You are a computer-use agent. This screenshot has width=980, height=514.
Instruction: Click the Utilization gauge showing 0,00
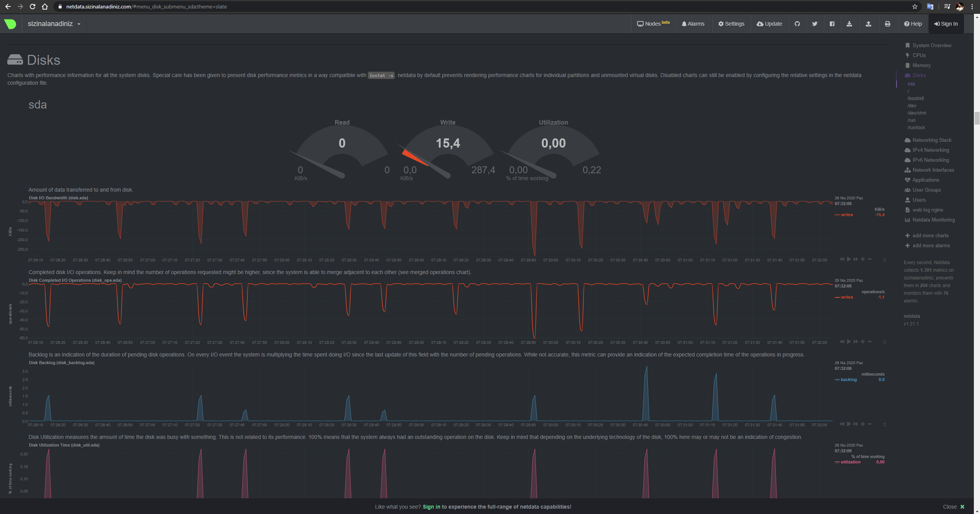554,151
